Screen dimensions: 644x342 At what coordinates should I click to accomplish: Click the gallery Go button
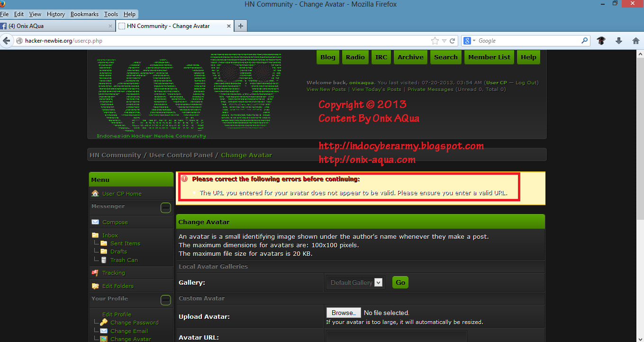400,282
